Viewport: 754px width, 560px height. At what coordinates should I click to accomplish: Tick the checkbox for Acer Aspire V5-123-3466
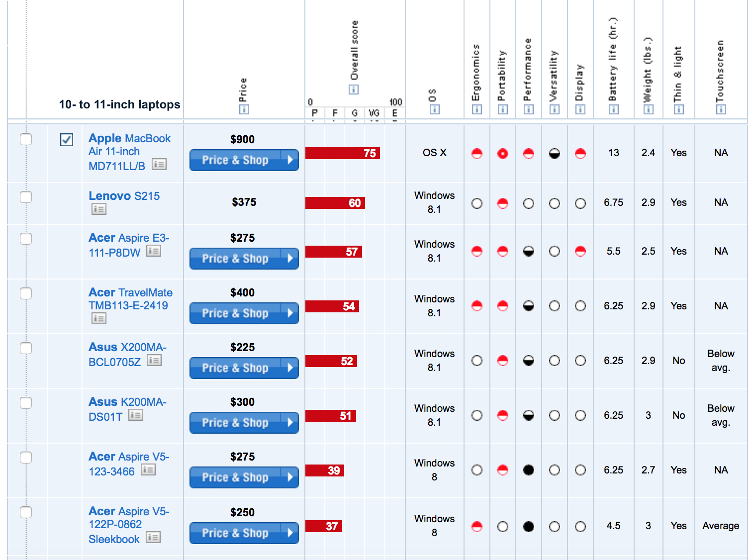tap(26, 458)
